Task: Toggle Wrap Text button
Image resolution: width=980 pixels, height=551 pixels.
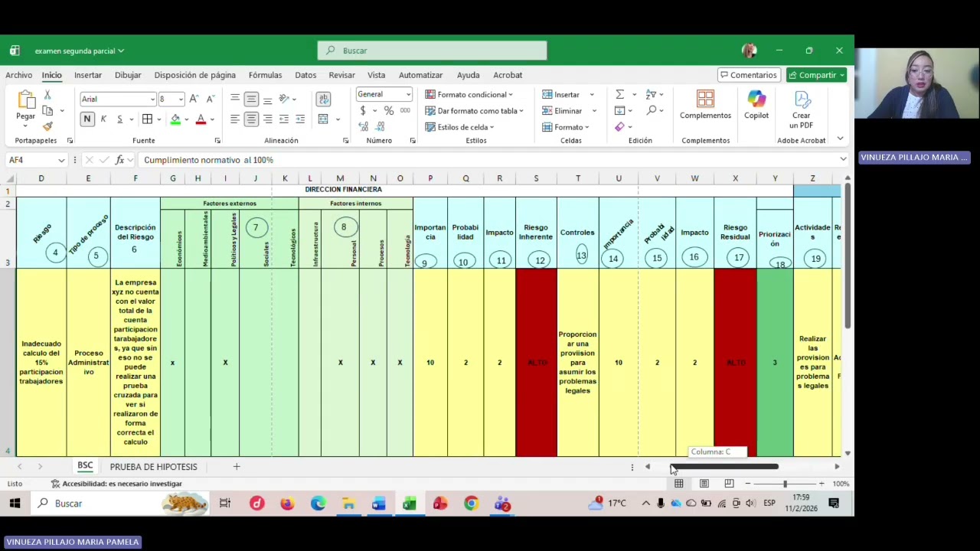Action: [x=324, y=99]
